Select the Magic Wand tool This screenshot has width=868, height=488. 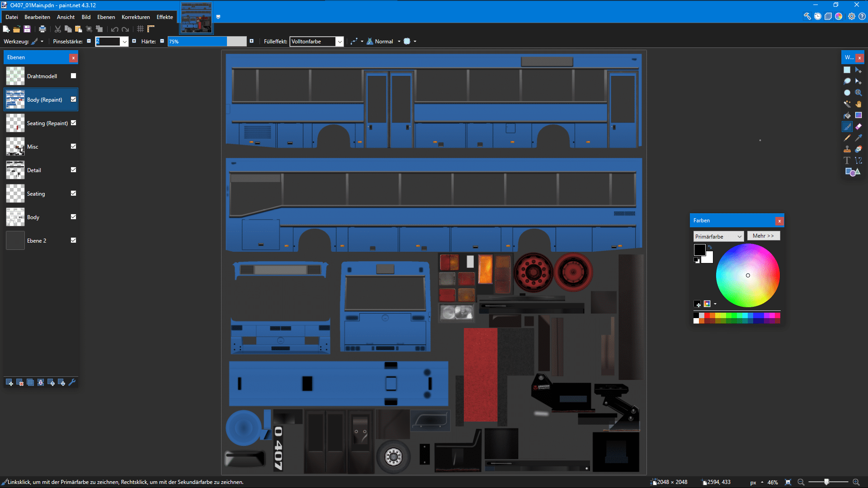click(847, 104)
